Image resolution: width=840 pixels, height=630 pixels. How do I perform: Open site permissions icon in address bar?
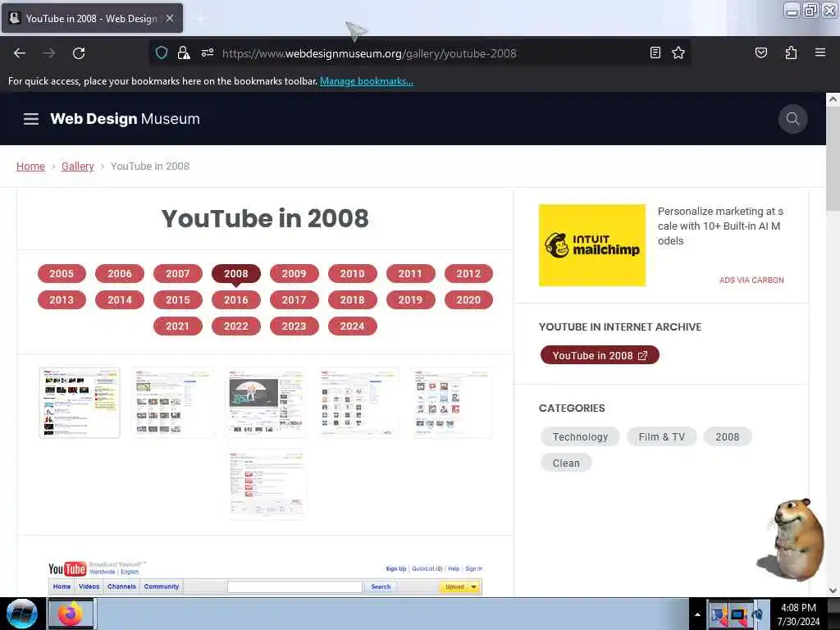coord(208,52)
